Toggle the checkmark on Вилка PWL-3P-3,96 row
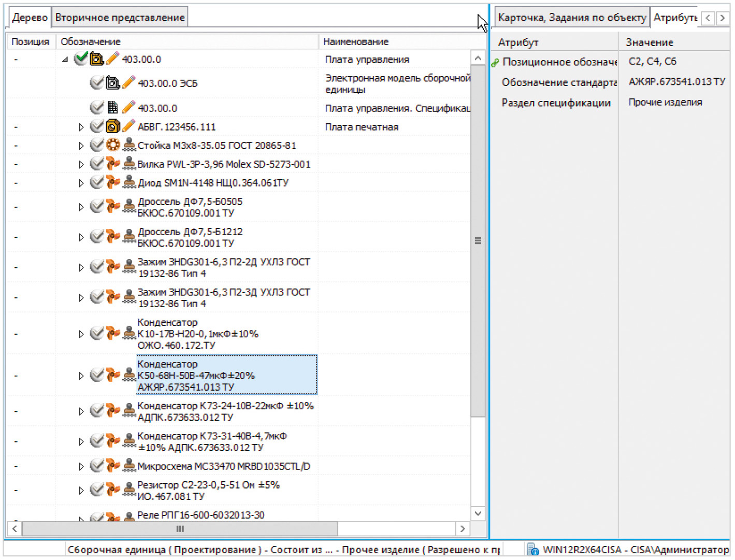Image resolution: width=735 pixels, height=560 pixels. [x=96, y=164]
